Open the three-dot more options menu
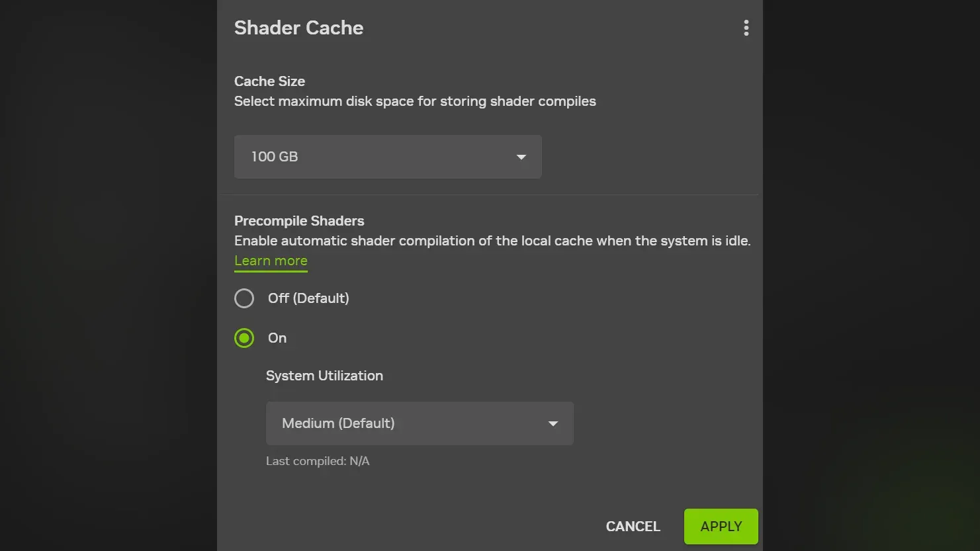The image size is (980, 551). tap(746, 28)
